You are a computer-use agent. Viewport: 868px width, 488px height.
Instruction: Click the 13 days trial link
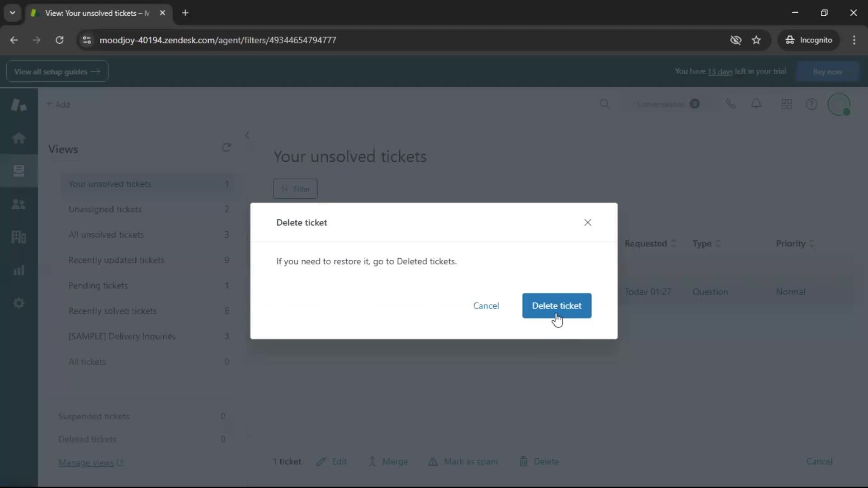click(x=720, y=71)
